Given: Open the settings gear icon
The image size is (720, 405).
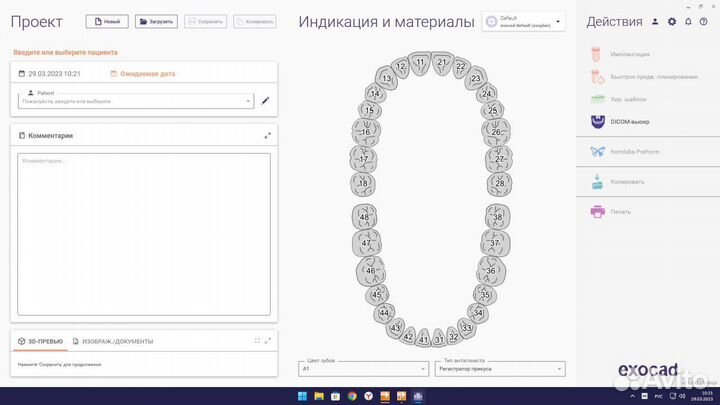Looking at the screenshot, I should pos(672,22).
